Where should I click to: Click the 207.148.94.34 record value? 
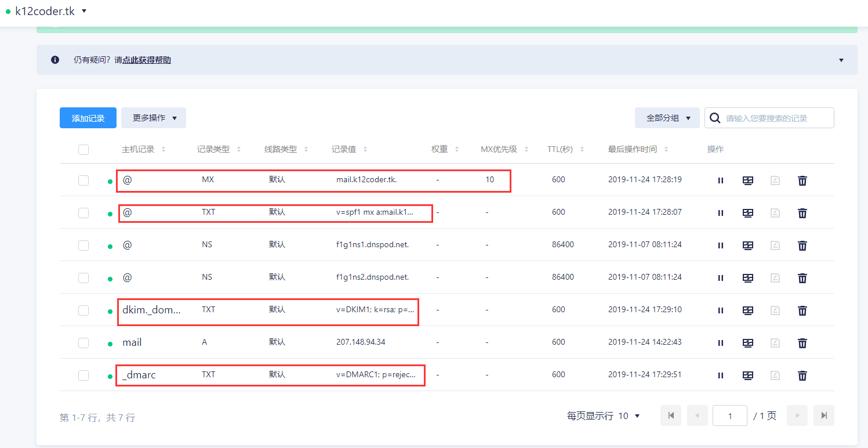coord(361,342)
